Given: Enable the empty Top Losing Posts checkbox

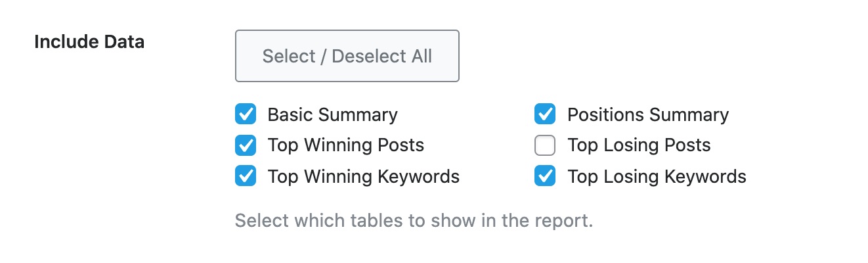Looking at the screenshot, I should pos(545,145).
